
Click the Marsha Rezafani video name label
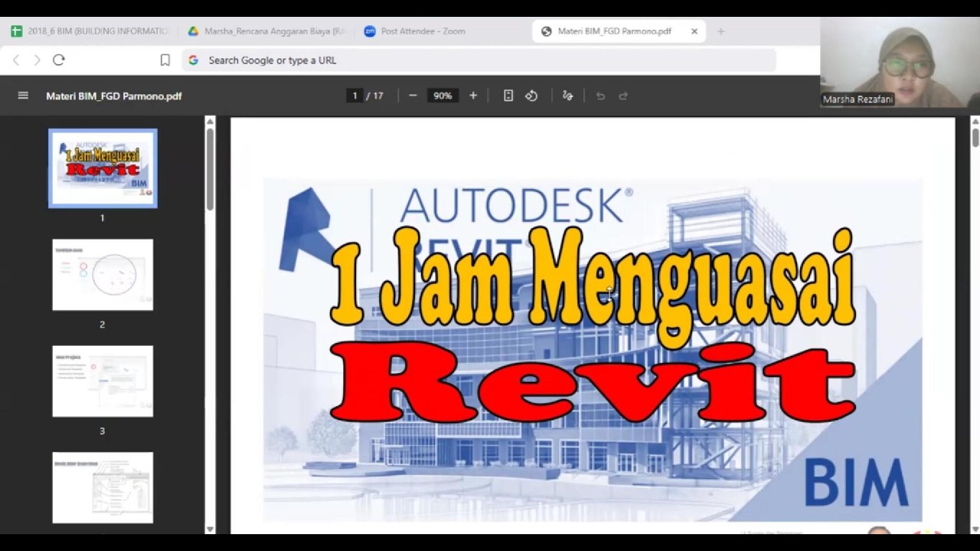[x=857, y=99]
